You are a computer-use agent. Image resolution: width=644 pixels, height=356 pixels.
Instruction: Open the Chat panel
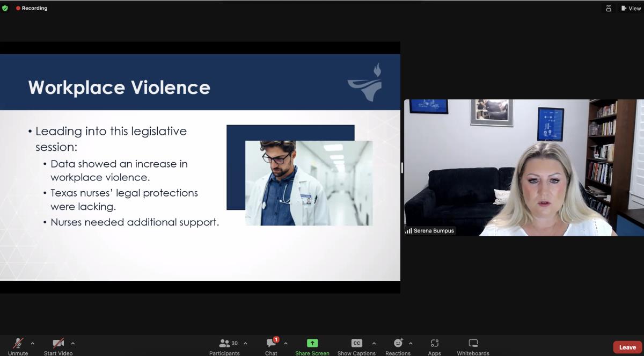click(272, 346)
